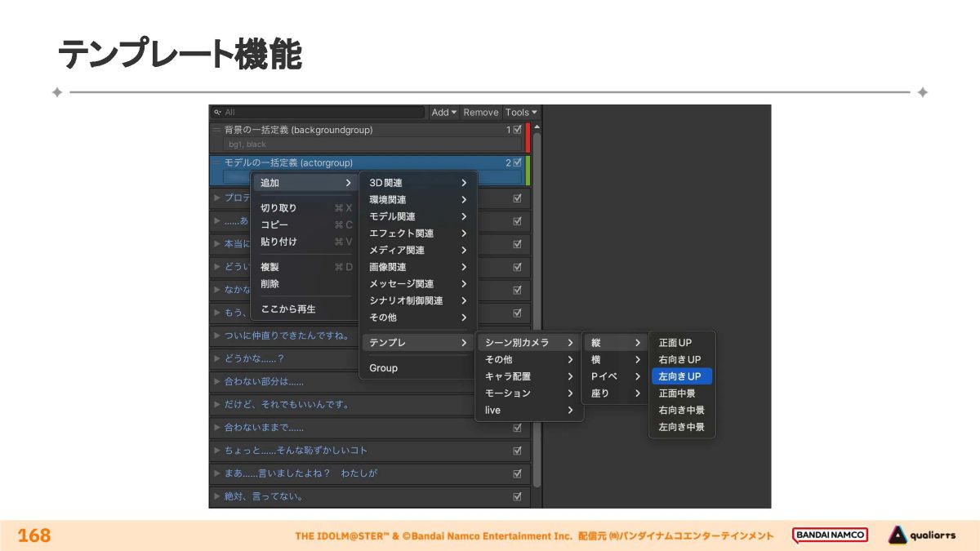Expand the どうかな……？ row
Viewport: 980px width, 551px height.
click(217, 358)
